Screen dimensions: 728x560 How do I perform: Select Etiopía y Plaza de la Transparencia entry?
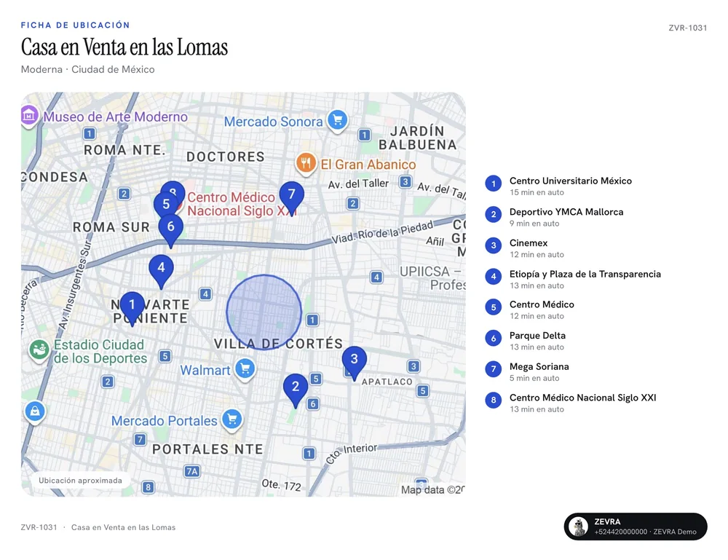pos(573,279)
